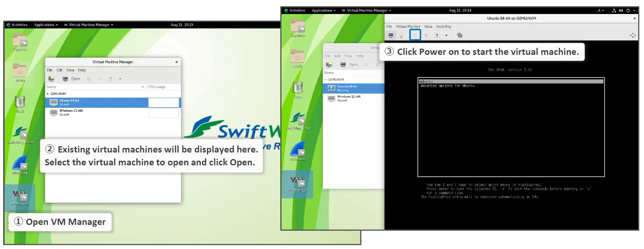This screenshot has height=249, width=644.
Task: Select Advanced options for Ubuntu GRUB entry
Action: pyautogui.click(x=448, y=86)
